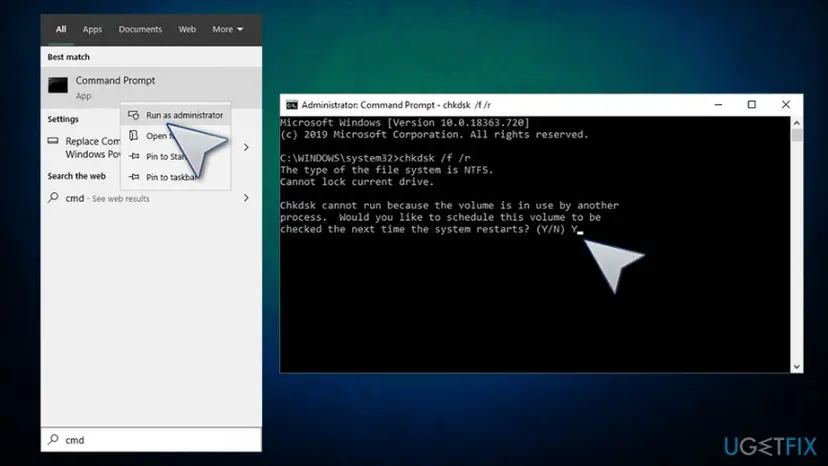Viewport: 828px width, 466px height.
Task: Focus the cmd search input field
Action: pyautogui.click(x=151, y=440)
